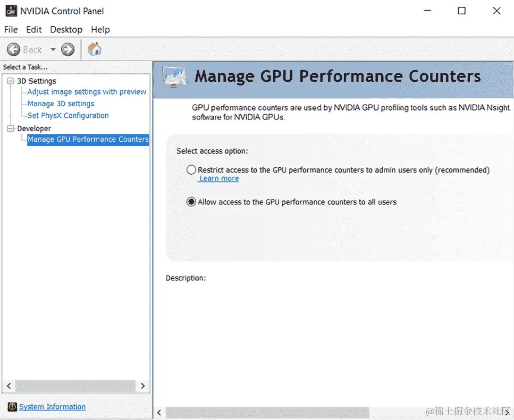Screen dimensions: 514x420
Task: Select Manage GPU Performance Counters task
Action: tap(88, 140)
